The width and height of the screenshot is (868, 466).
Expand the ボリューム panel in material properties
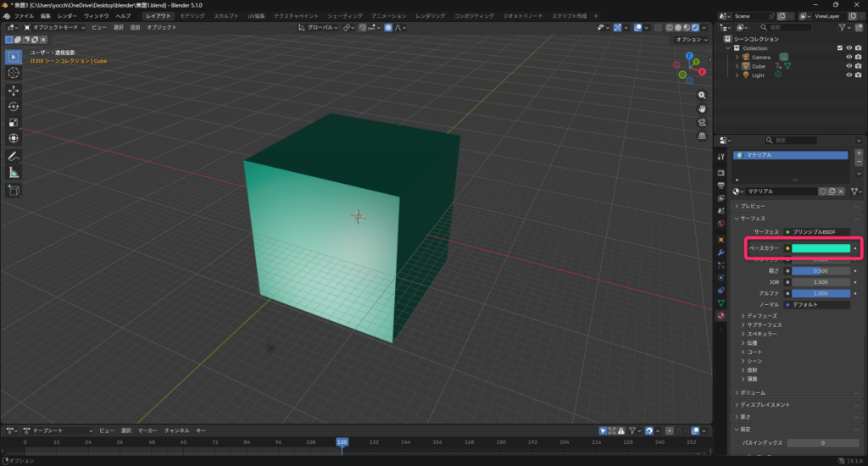754,392
